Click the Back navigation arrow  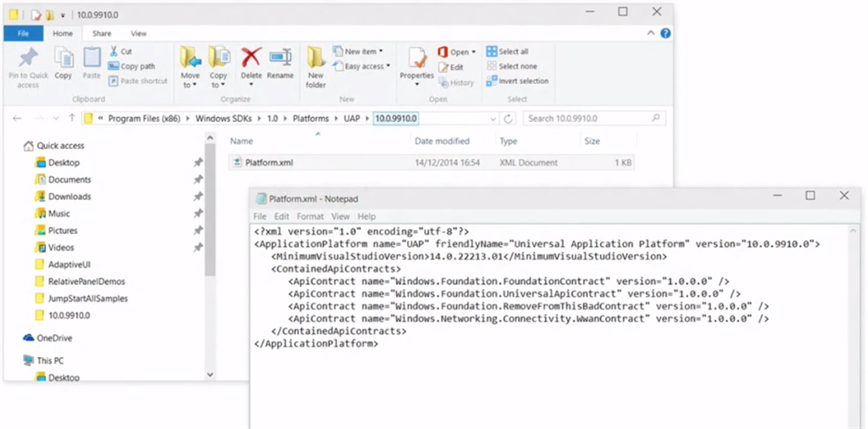tap(17, 119)
